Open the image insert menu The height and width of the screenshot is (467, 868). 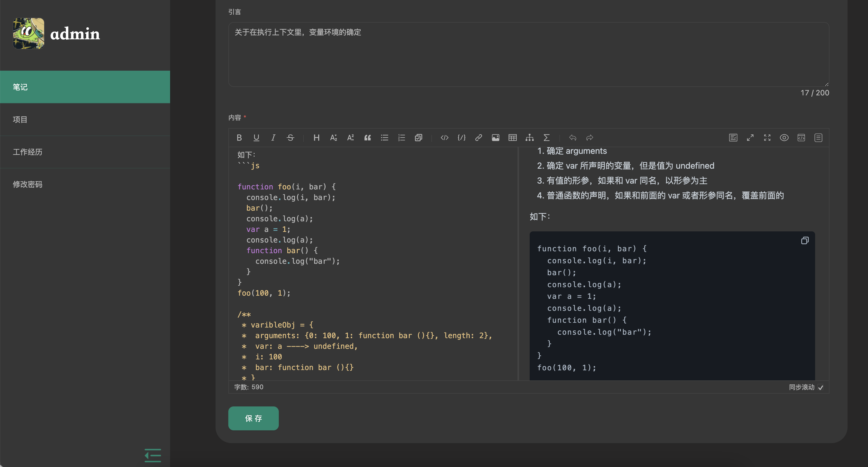point(496,138)
